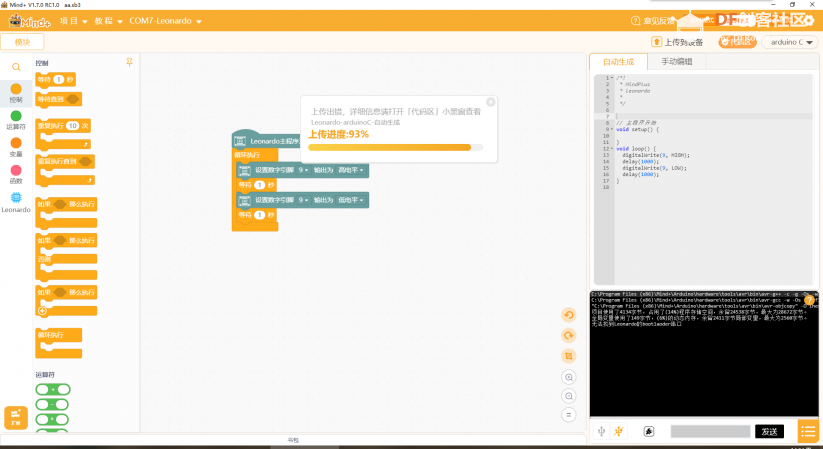Collapse loop() fold arrow at line 12
This screenshot has height=449, width=823.
612,149
